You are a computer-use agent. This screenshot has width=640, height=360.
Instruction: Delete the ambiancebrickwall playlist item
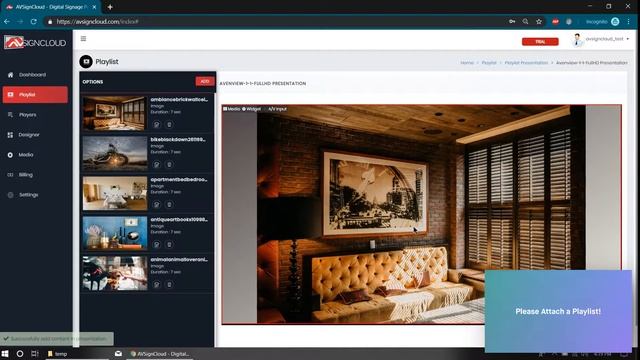click(x=169, y=124)
